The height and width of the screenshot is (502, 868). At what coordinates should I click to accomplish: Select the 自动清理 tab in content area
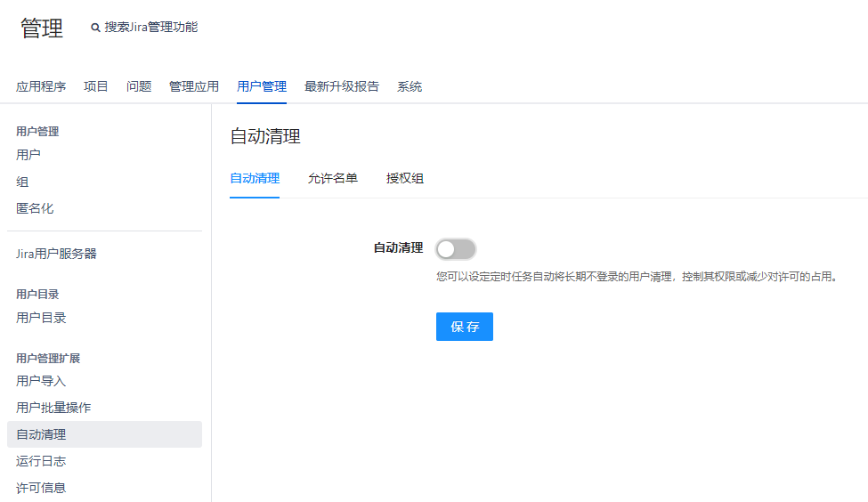(x=254, y=178)
